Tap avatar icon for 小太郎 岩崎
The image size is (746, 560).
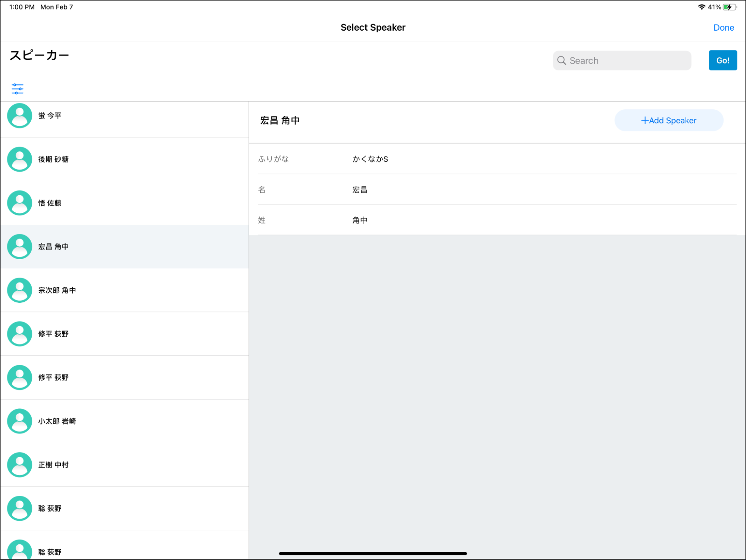click(x=19, y=421)
